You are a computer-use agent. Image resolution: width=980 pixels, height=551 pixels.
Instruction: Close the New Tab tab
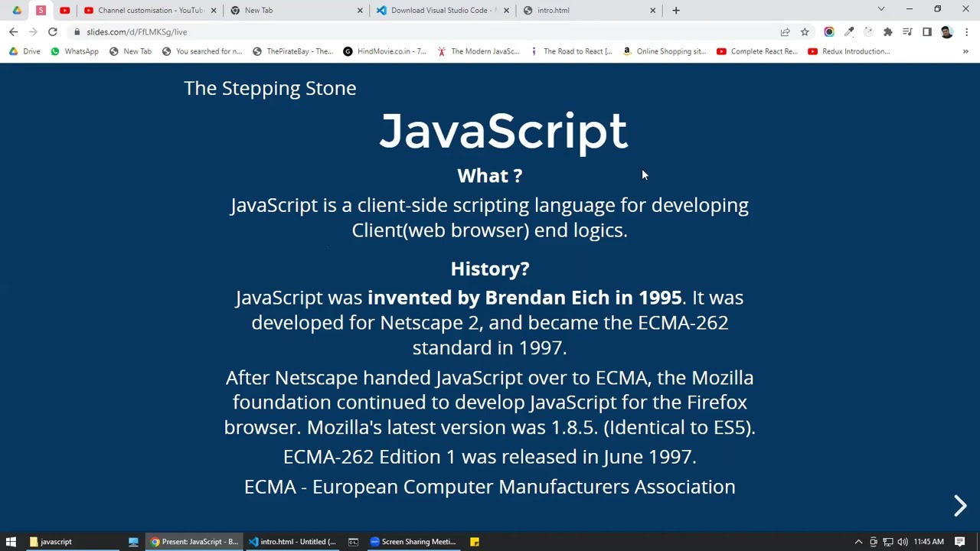coord(360,10)
